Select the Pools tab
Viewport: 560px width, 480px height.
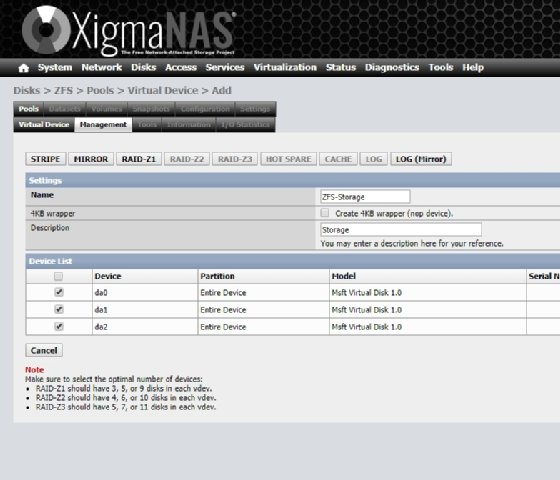coord(29,109)
